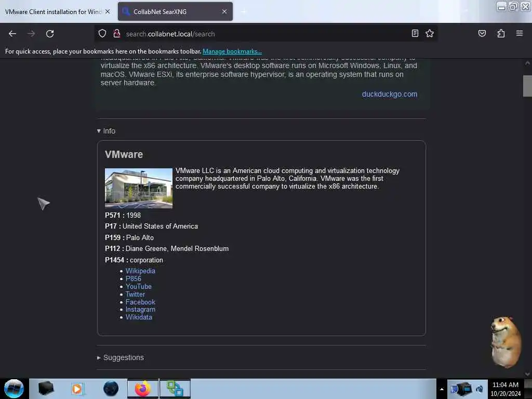Open the clock showing 11:04 AM
The image size is (532, 399).
coord(506,389)
